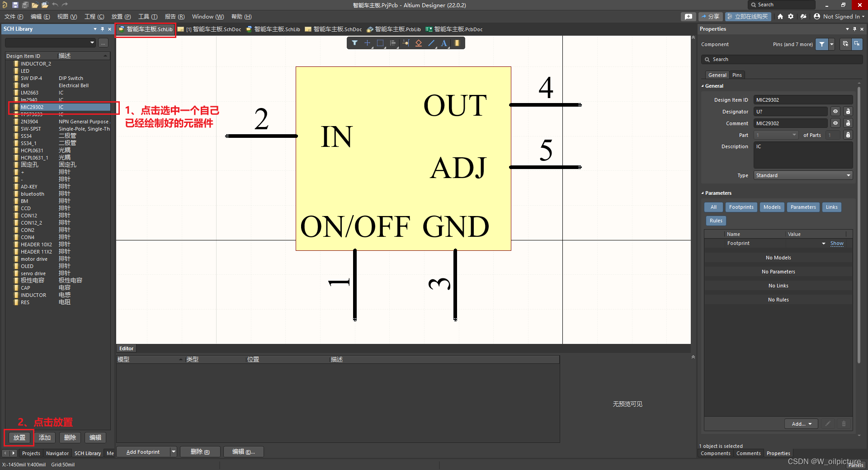
Task: Click the Save icon in title bar
Action: 15,5
